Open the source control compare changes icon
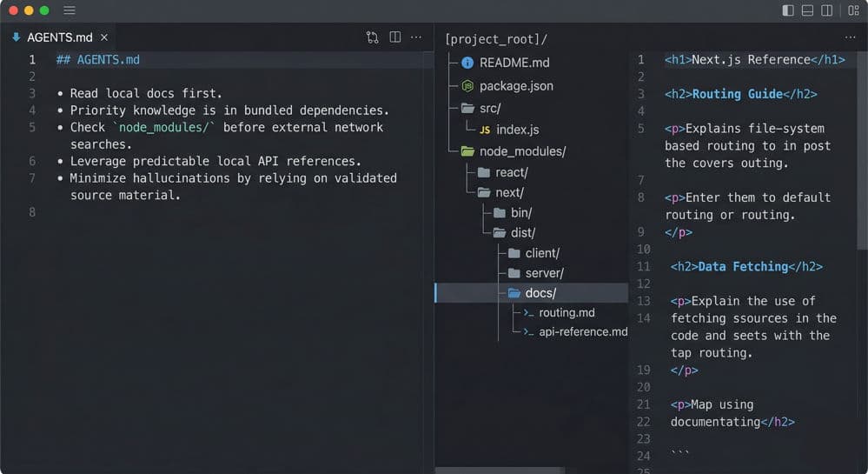The height and width of the screenshot is (474, 868). 373,37
